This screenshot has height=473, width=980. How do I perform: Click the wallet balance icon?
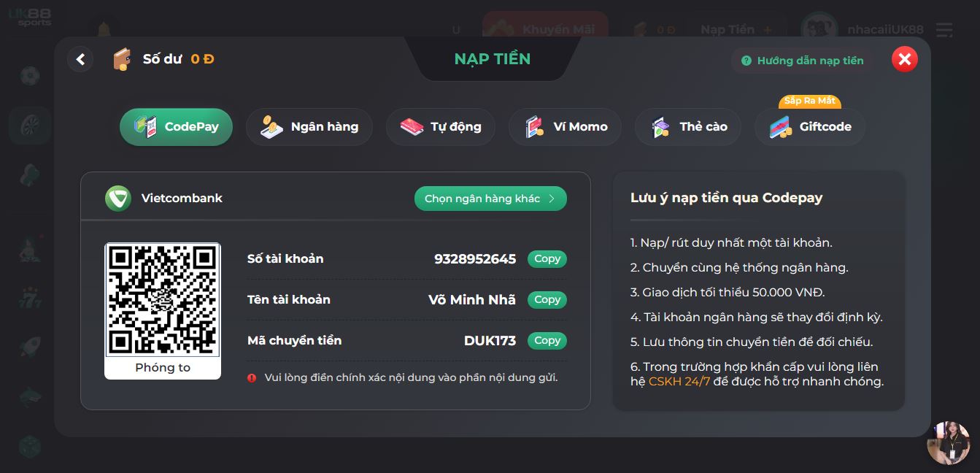pyautogui.click(x=122, y=59)
